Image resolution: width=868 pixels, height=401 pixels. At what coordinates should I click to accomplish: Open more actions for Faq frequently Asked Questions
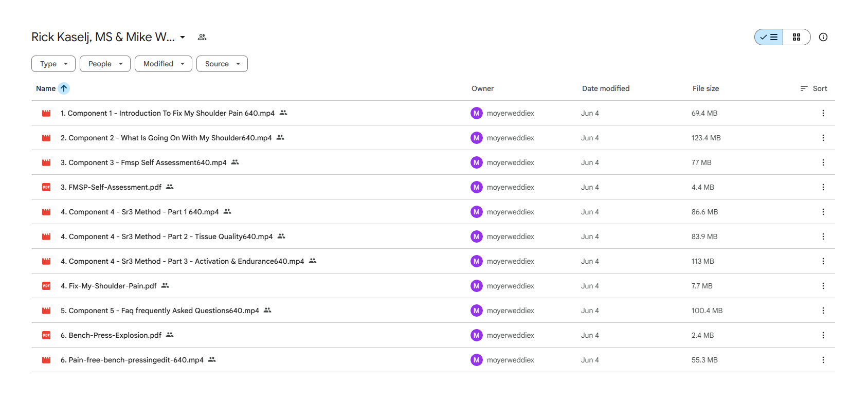[823, 311]
